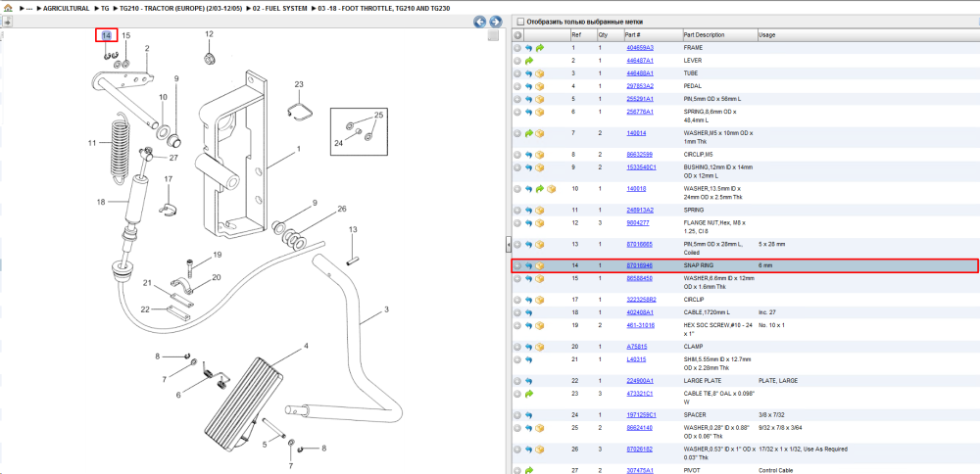Add LARGE PLATE row with gray plus button

point(517,381)
